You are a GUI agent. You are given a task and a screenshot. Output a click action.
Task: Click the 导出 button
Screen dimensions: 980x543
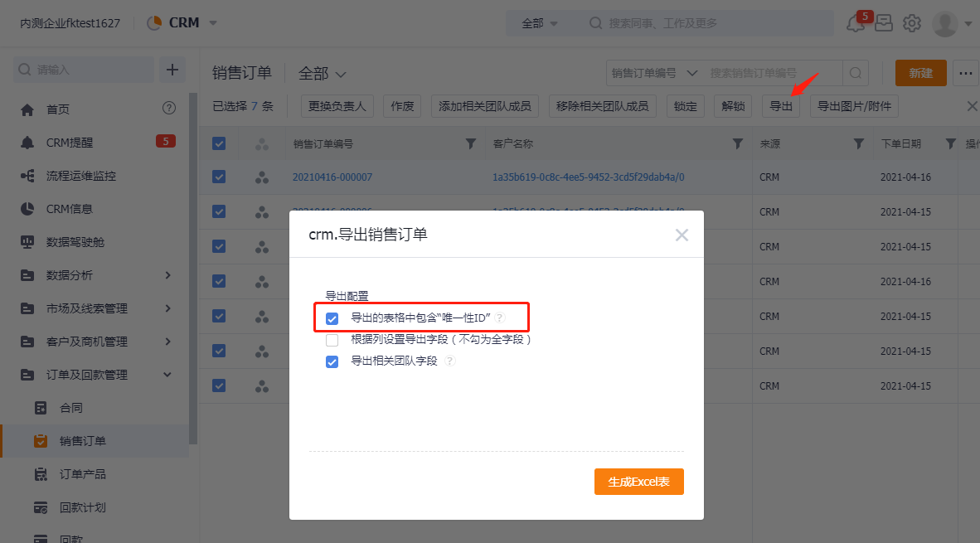pos(781,106)
